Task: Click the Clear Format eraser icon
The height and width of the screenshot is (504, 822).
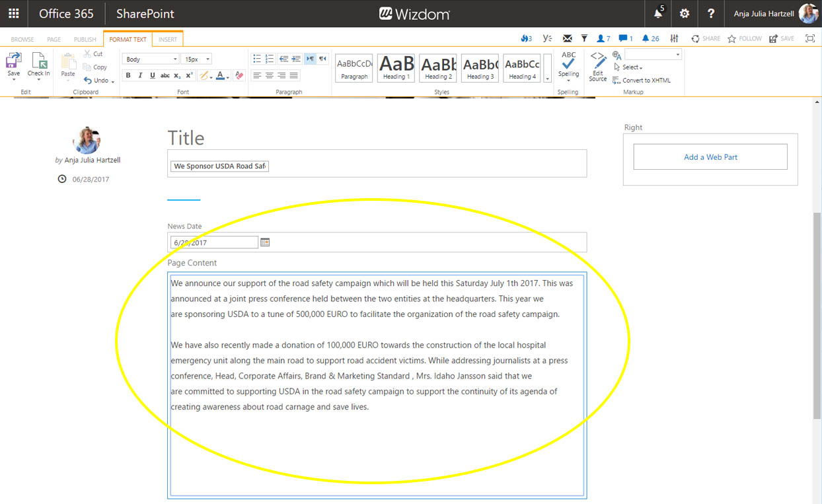Action: [239, 76]
